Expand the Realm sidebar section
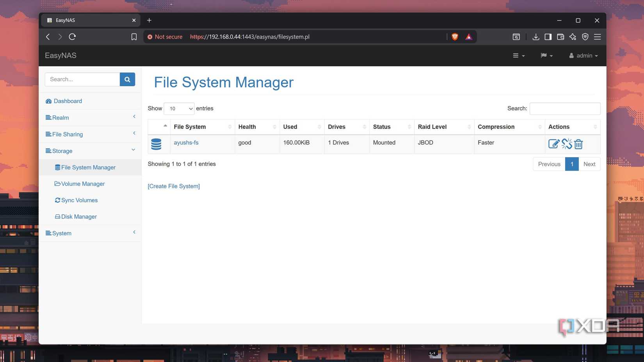 90,117
